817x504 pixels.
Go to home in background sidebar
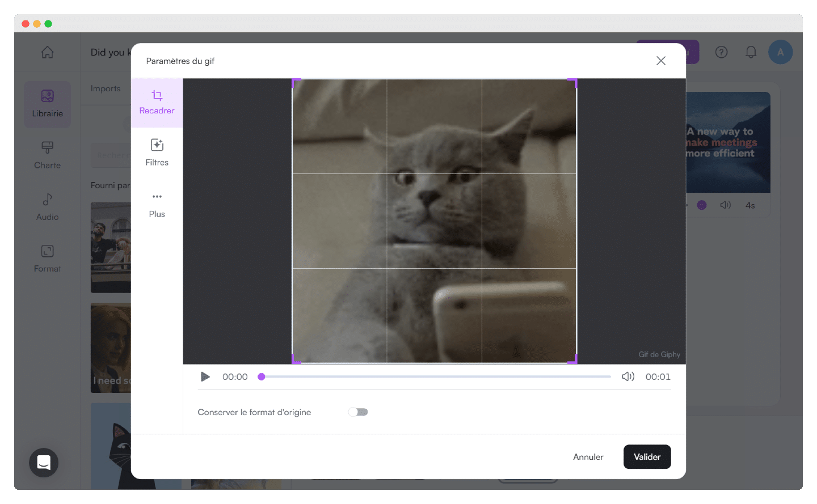[x=48, y=52]
